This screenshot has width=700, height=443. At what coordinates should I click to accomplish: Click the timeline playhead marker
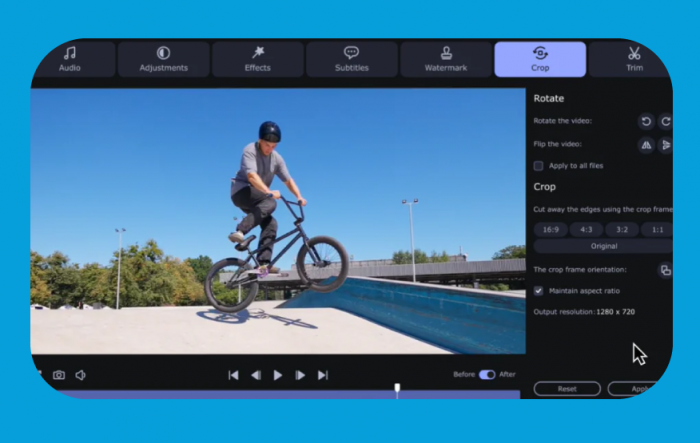click(397, 389)
